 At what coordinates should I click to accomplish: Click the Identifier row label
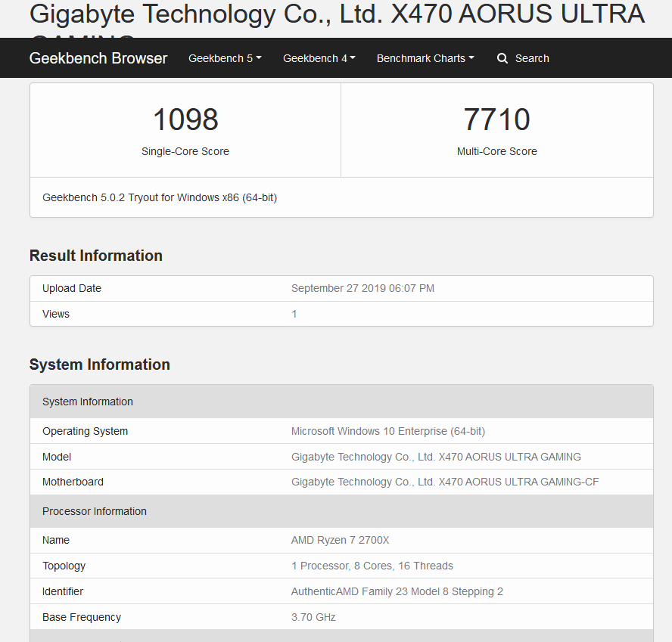63,591
